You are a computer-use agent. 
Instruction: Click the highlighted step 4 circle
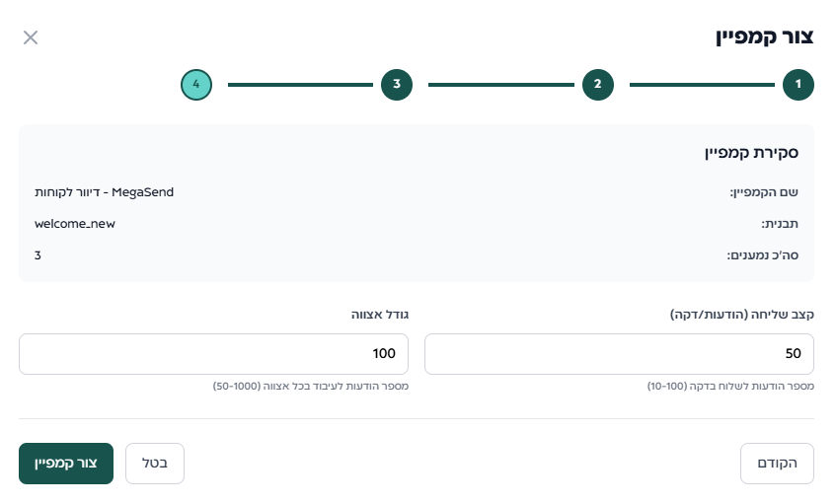tap(195, 85)
